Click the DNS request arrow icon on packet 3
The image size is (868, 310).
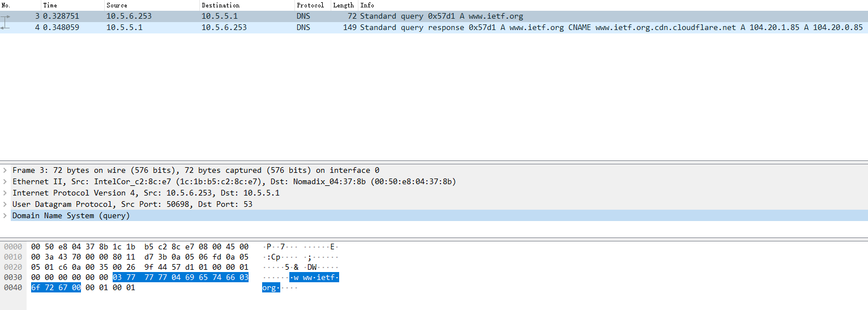pyautogui.click(x=6, y=17)
